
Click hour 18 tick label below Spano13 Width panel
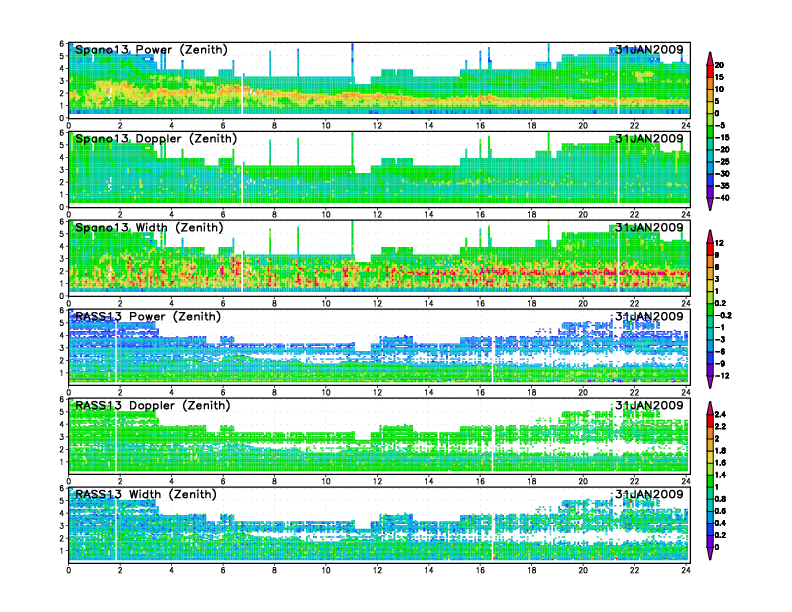click(531, 303)
